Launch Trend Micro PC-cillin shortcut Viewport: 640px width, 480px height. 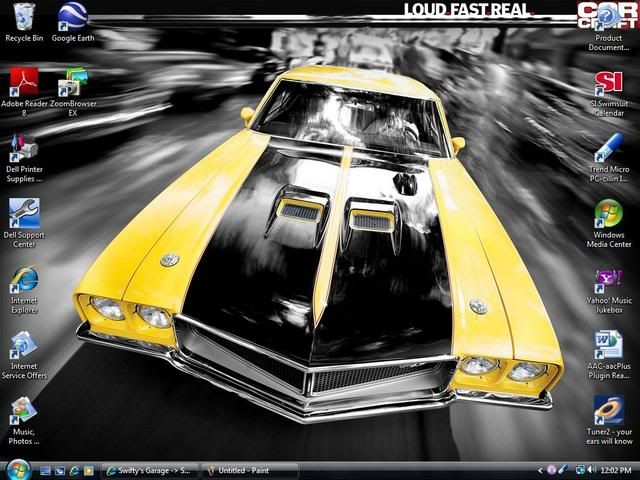(608, 148)
